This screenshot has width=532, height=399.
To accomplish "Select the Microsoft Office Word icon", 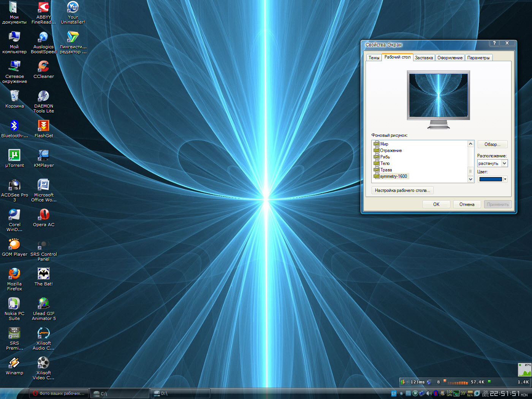I will tap(44, 191).
